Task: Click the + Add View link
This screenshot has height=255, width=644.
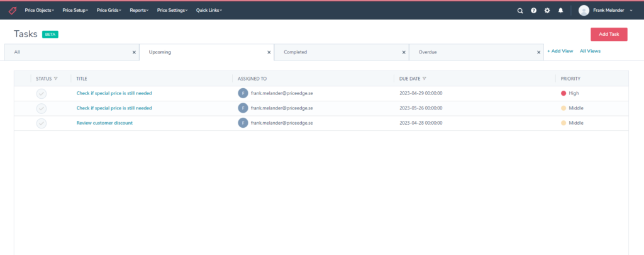Action: (560, 51)
